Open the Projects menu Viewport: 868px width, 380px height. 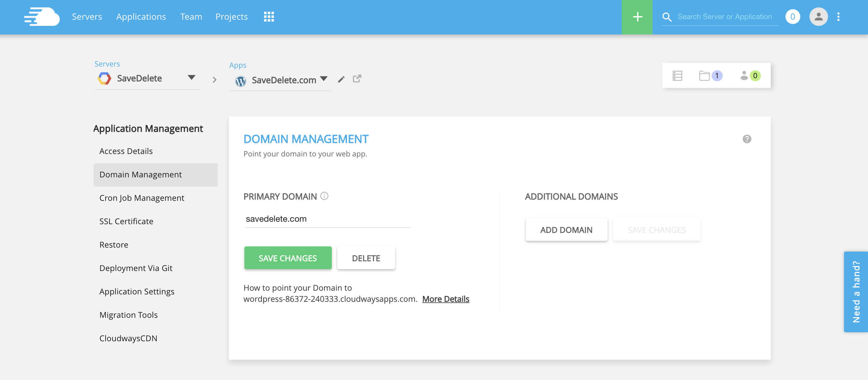[x=231, y=17]
